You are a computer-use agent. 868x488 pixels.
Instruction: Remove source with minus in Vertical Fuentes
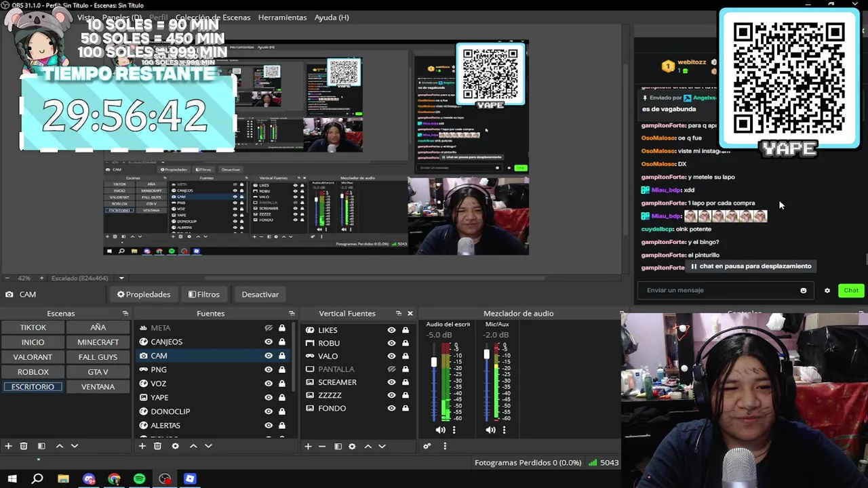(321, 446)
